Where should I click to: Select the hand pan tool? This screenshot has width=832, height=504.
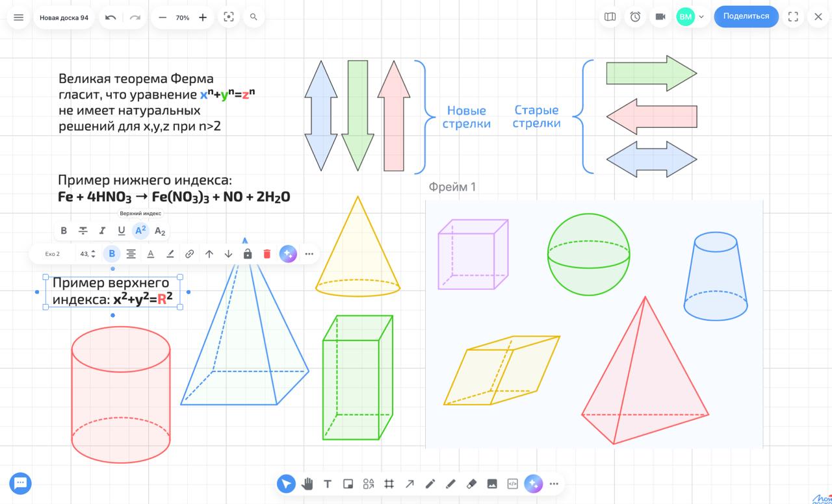point(307,484)
